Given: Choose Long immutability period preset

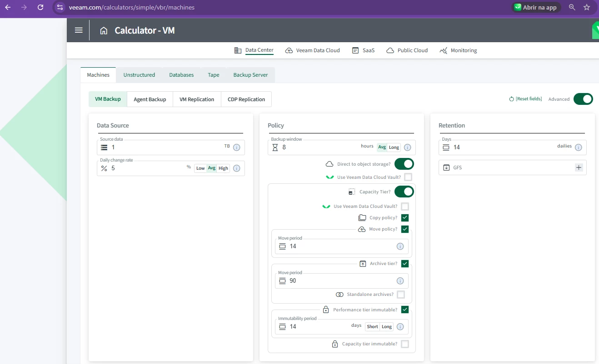Looking at the screenshot, I should pos(387,327).
